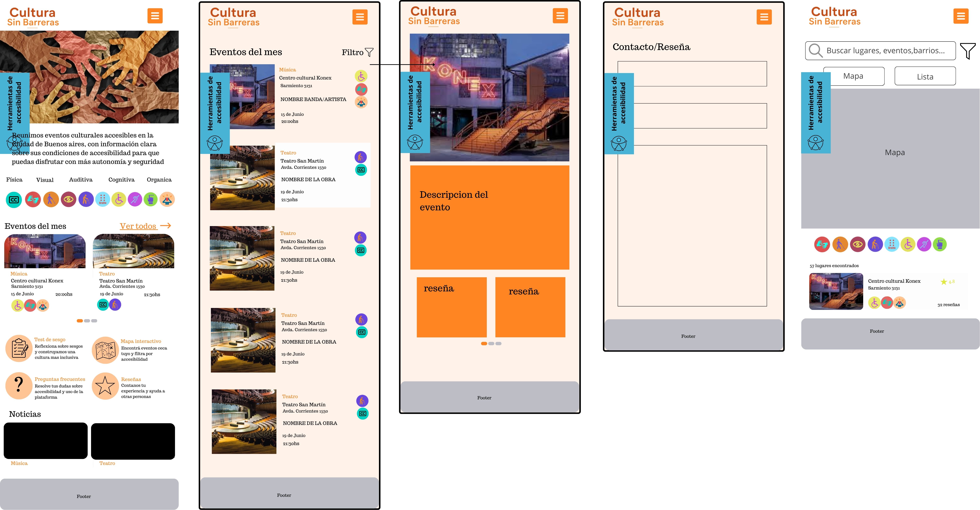The width and height of the screenshot is (980, 510).
Task: Select the hearing loss ear icon in the home filter row
Action: pos(135,199)
